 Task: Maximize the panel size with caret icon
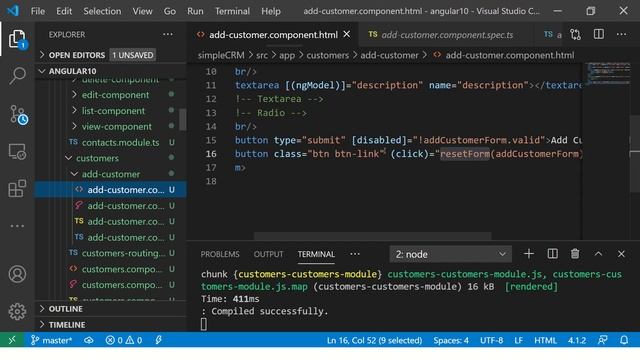click(x=598, y=254)
